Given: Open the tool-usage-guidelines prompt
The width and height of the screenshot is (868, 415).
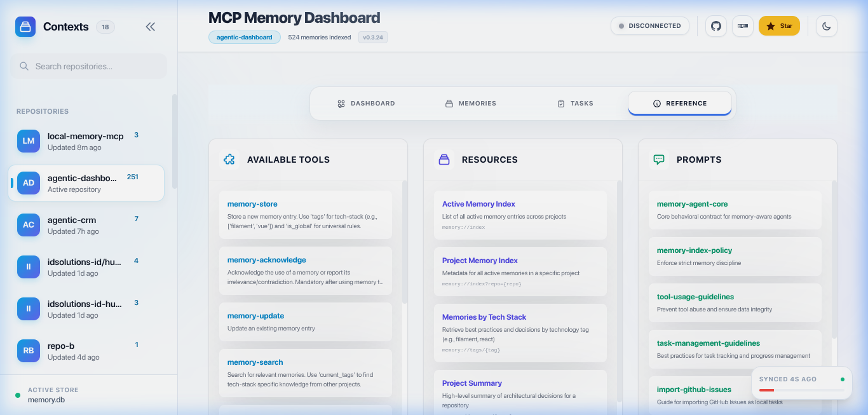Looking at the screenshot, I should coord(735,303).
